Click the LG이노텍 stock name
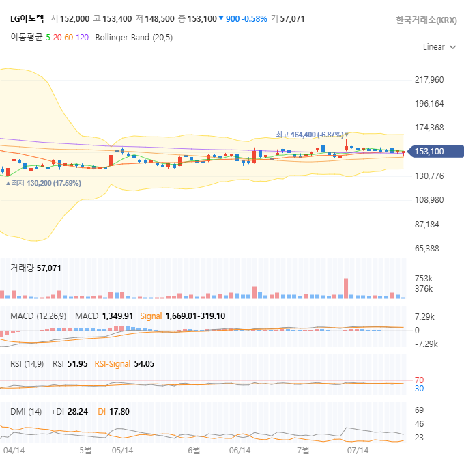Image resolution: width=464 pixels, height=476 pixels. point(27,19)
